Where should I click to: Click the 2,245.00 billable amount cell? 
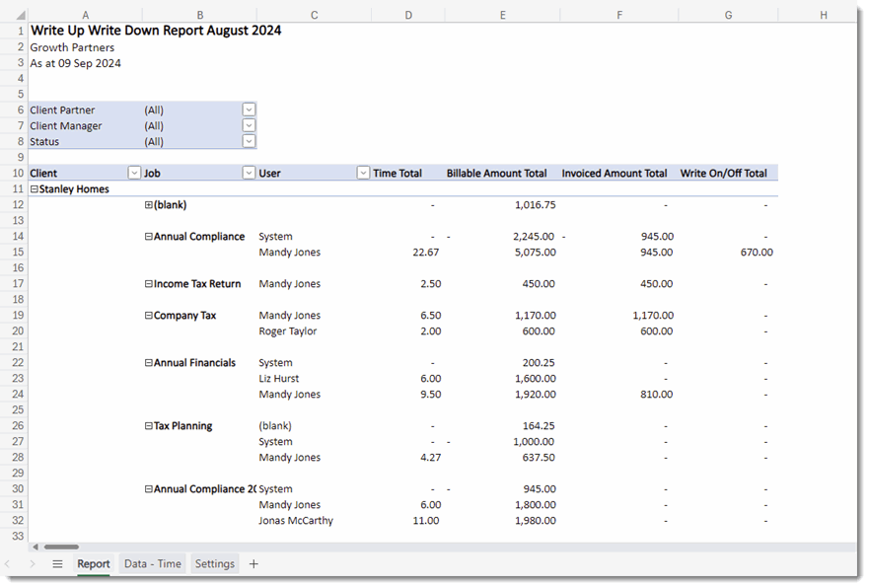pyautogui.click(x=534, y=236)
